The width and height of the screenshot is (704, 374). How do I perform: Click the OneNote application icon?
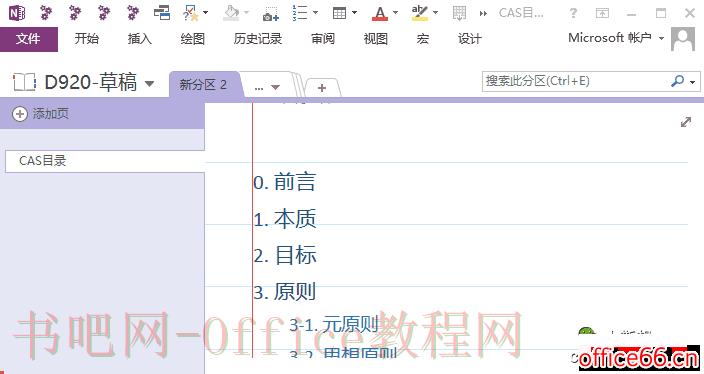click(17, 13)
